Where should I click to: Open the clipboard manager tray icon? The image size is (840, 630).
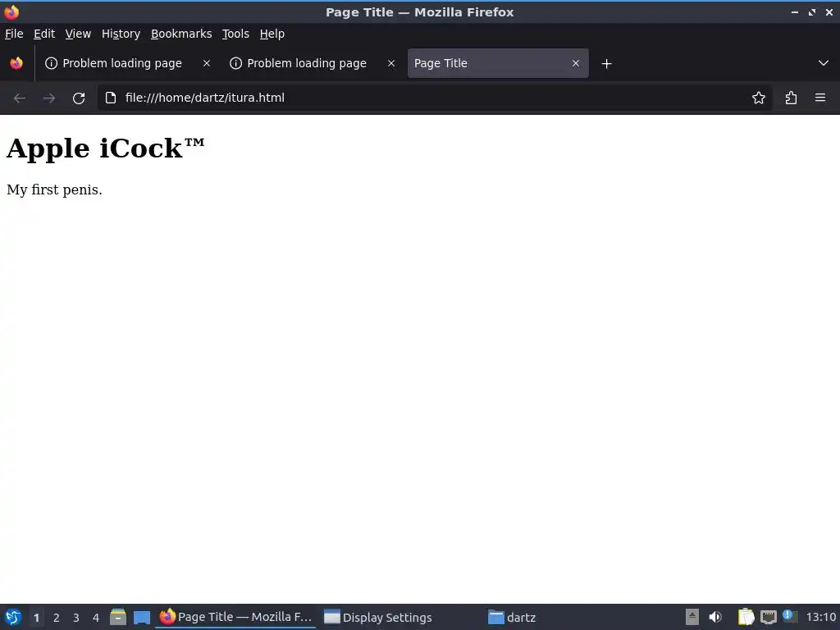pos(746,617)
